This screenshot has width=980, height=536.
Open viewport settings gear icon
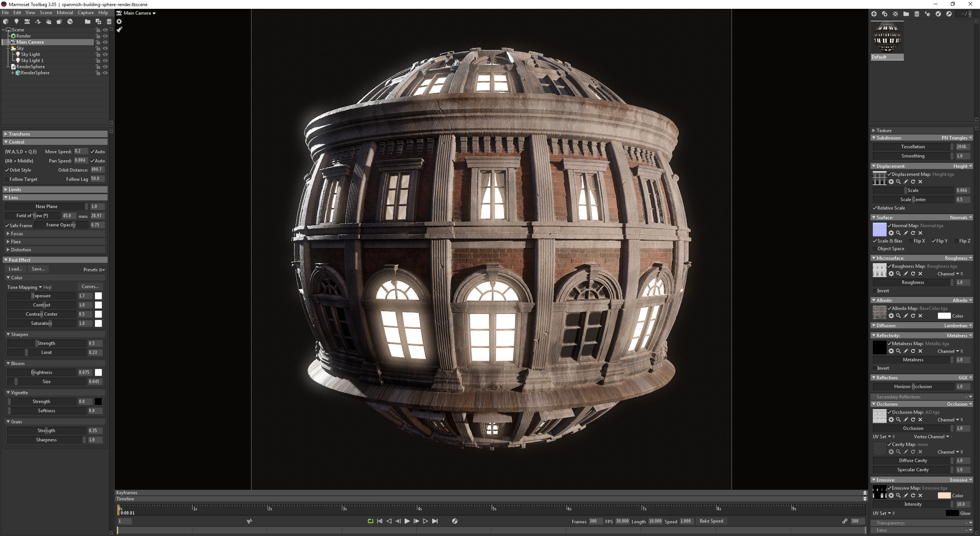[x=119, y=21]
